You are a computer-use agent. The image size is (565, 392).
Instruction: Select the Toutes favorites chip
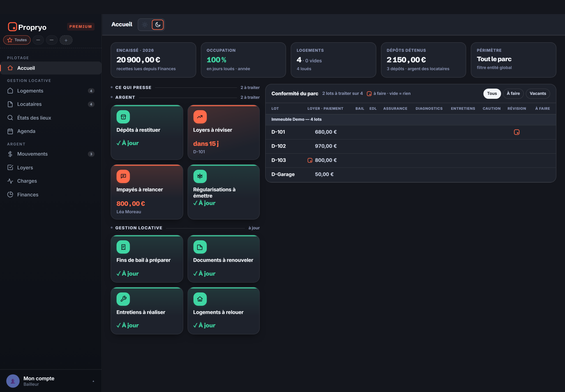tap(17, 40)
